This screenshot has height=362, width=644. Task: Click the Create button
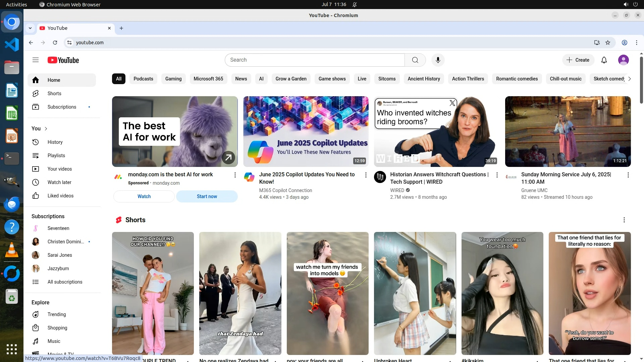pos(578,60)
